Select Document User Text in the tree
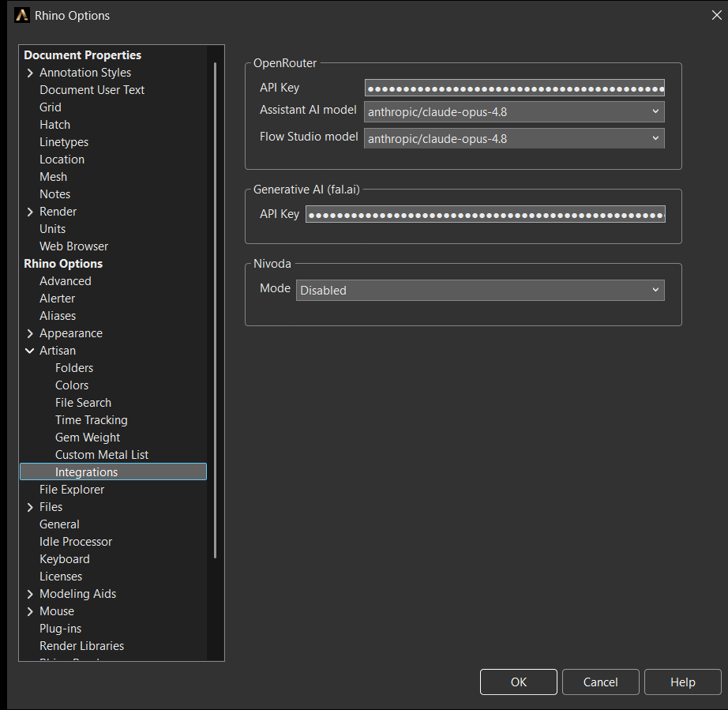Screen dimensions: 728x710 pos(92,90)
